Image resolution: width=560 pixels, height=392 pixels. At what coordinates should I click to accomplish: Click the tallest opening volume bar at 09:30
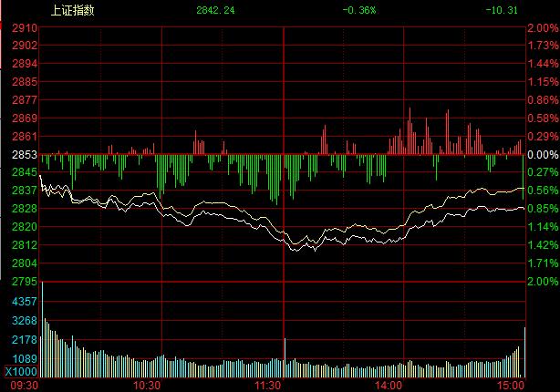[x=43, y=329]
